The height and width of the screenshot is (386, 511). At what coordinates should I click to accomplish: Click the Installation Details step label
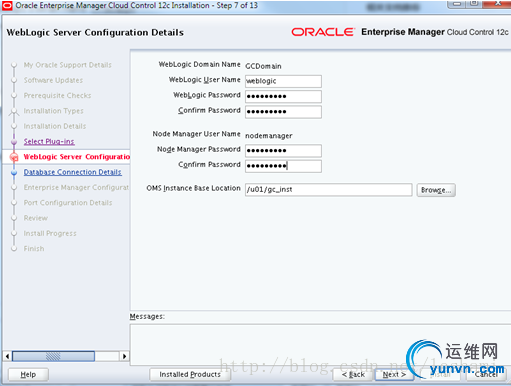[55, 126]
